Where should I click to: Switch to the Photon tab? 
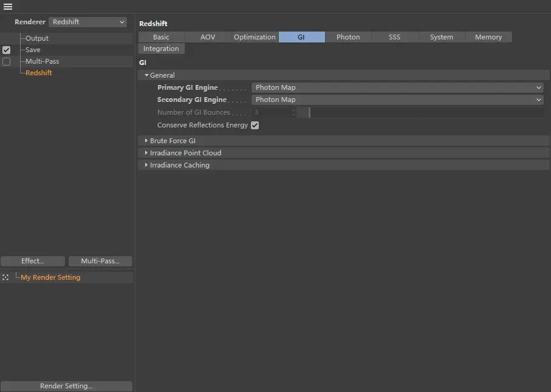tap(348, 37)
